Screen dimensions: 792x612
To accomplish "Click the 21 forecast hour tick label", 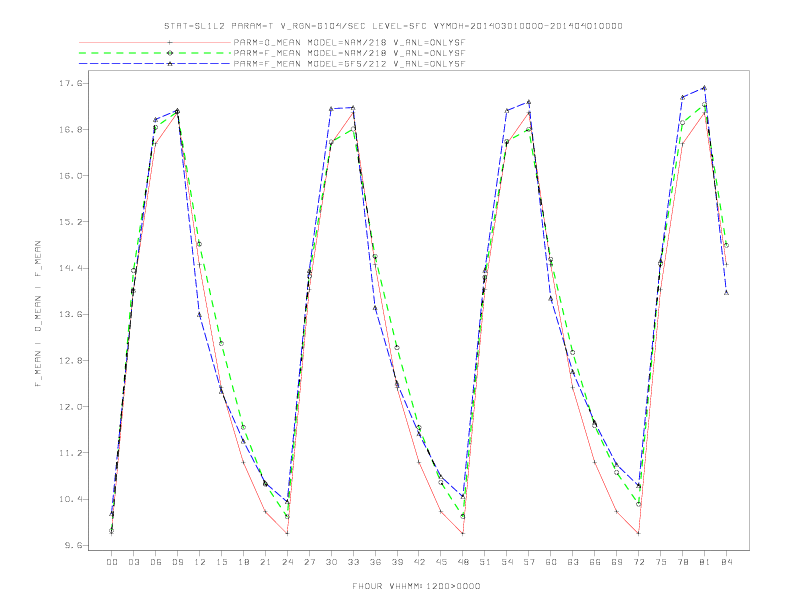I will coord(265,562).
